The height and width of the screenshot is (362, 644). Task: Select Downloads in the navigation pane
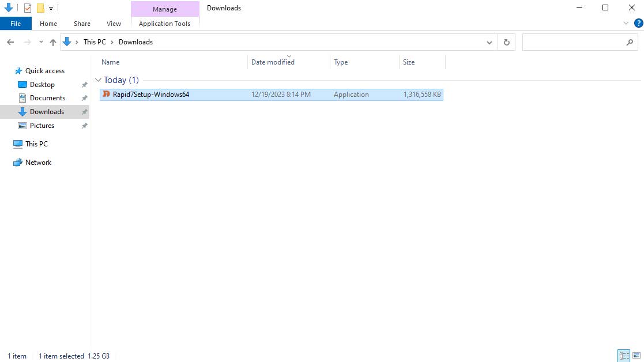point(47,112)
